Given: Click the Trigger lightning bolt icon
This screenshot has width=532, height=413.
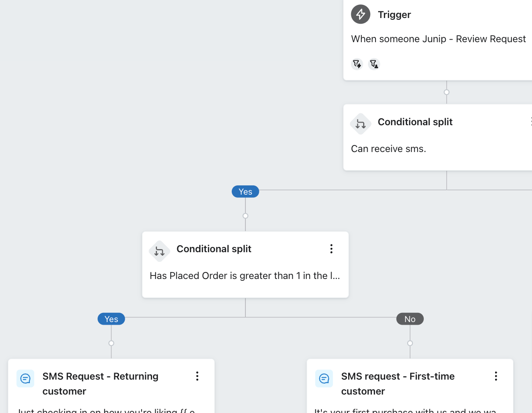Looking at the screenshot, I should [361, 14].
